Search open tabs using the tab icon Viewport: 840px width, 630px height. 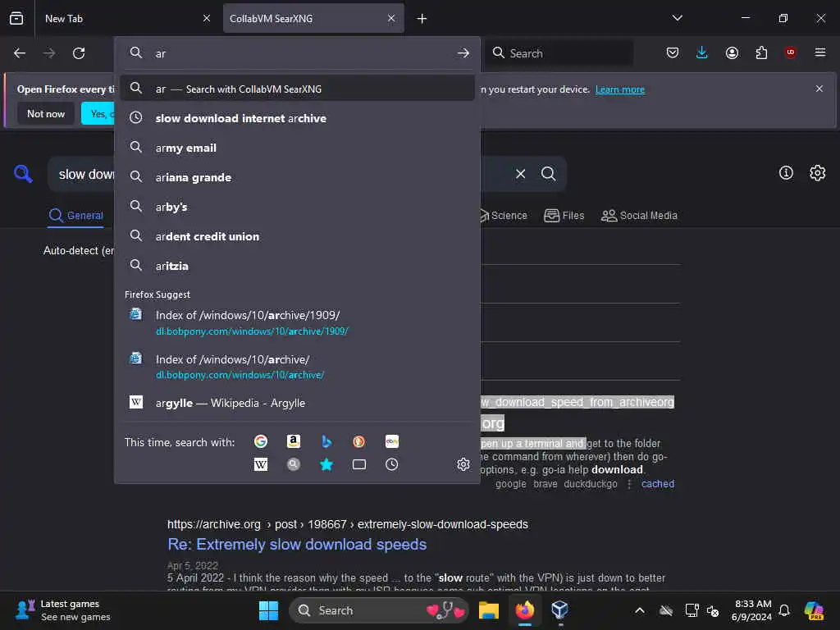click(x=359, y=464)
